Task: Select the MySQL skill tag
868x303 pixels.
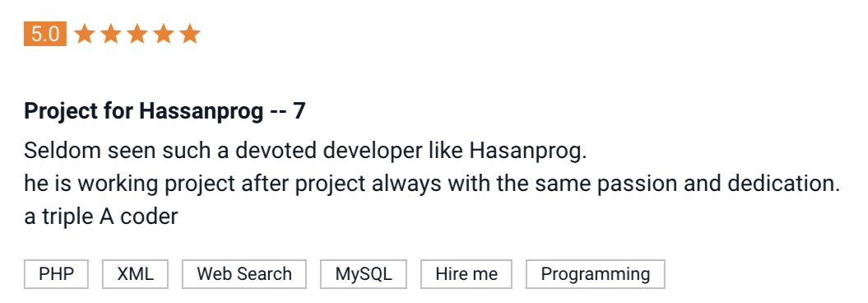Action: (364, 273)
